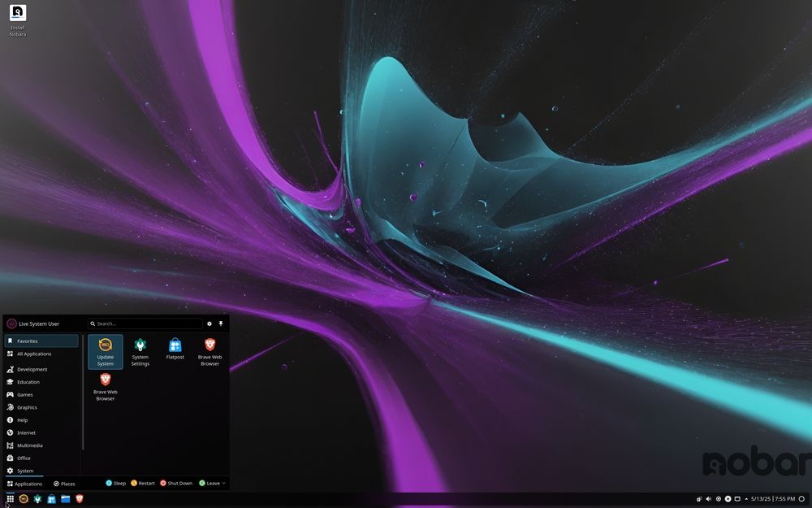Open Update System from launcher favorites
Screen dimensions: 812x508
coord(105,351)
